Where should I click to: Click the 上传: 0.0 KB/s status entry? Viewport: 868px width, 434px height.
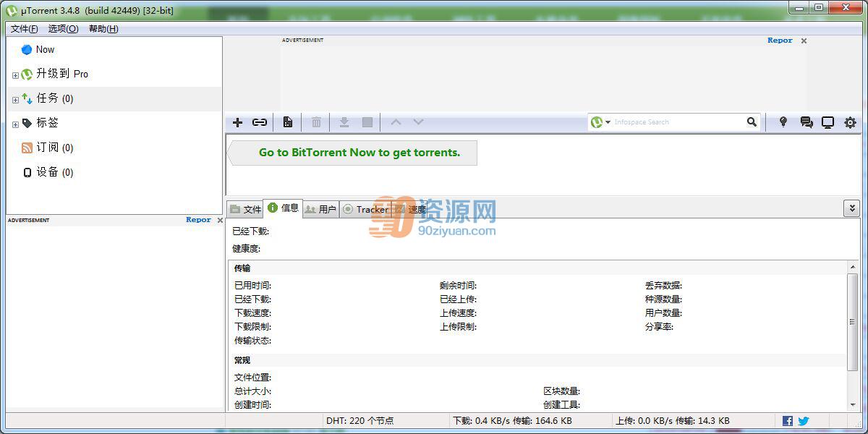click(672, 421)
